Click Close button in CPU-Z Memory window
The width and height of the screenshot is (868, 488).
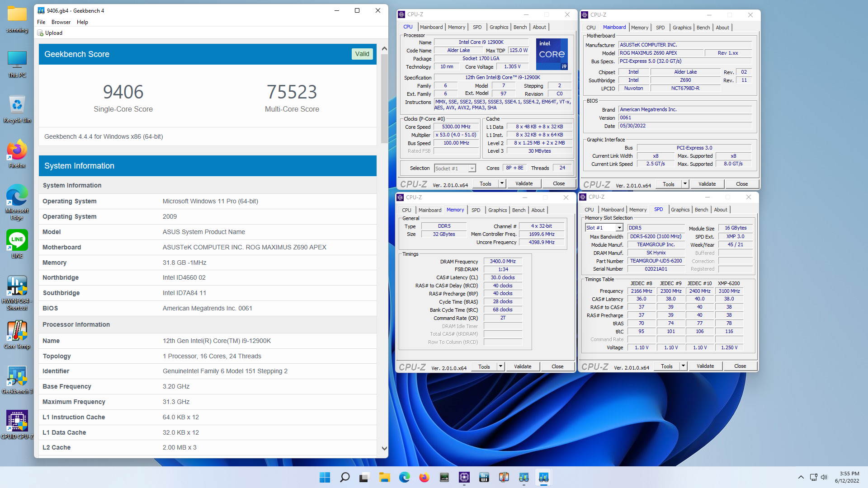coord(557,366)
